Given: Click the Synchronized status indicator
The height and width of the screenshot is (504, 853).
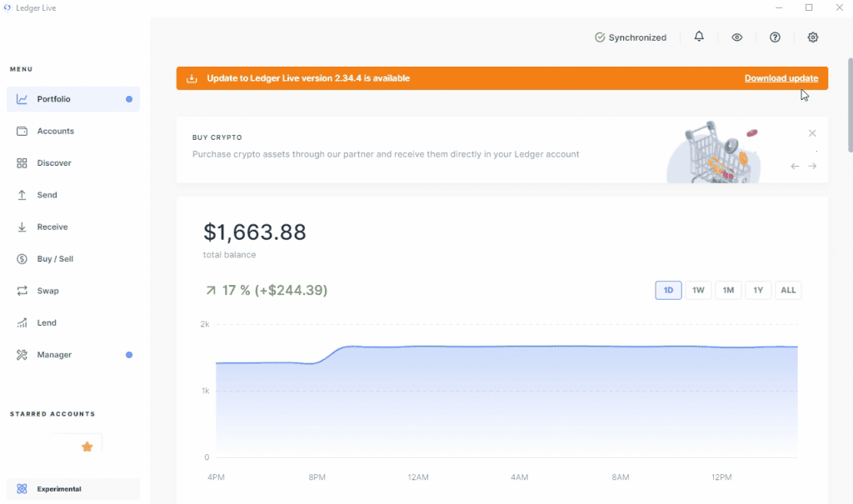Looking at the screenshot, I should click(x=631, y=37).
